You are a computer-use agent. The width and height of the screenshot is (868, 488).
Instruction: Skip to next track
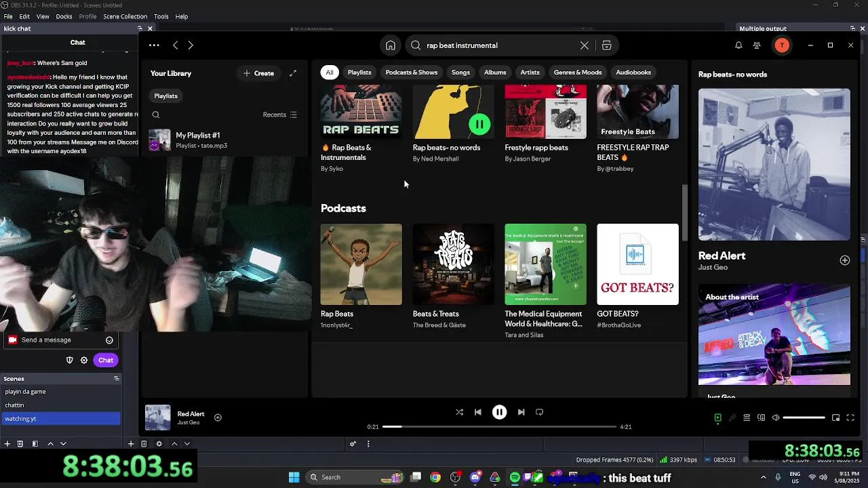click(521, 412)
